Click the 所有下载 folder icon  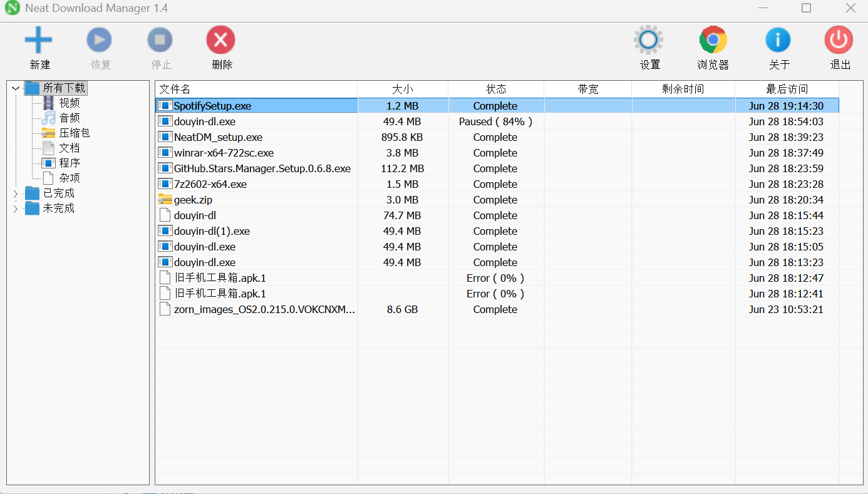(32, 88)
